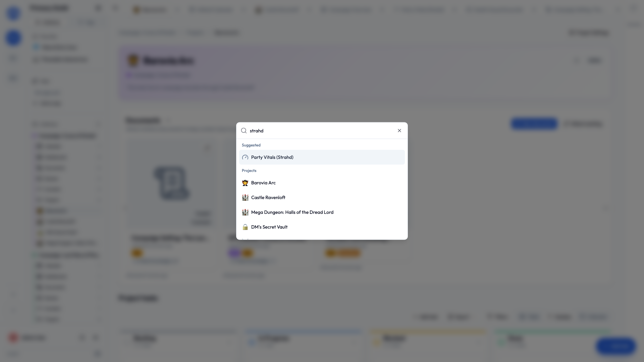Open the Castle Ravenloft project
644x362 pixels.
click(x=322, y=197)
